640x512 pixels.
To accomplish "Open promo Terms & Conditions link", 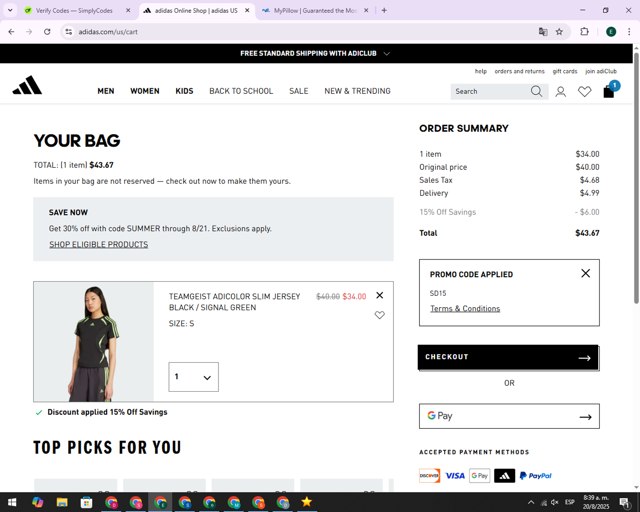I will 465,309.
